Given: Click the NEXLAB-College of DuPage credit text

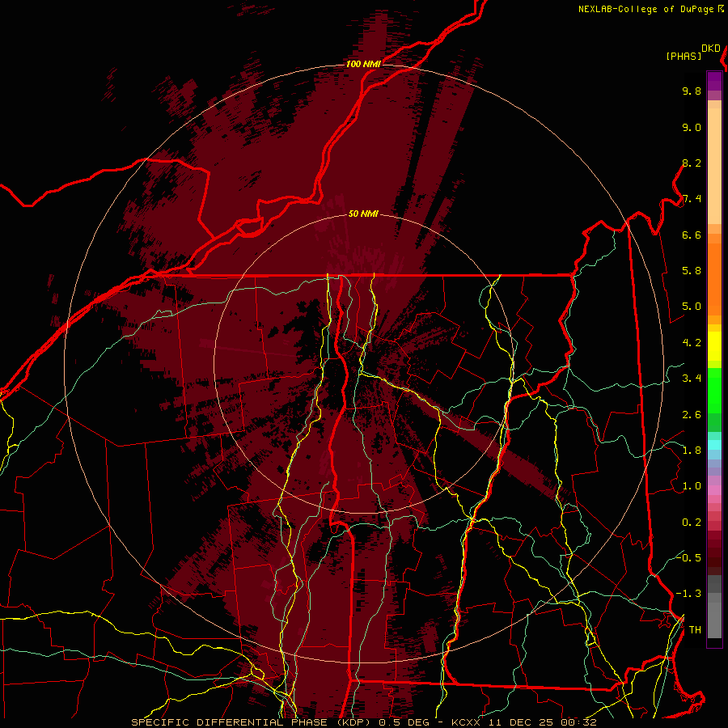Looking at the screenshot, I should click(646, 9).
